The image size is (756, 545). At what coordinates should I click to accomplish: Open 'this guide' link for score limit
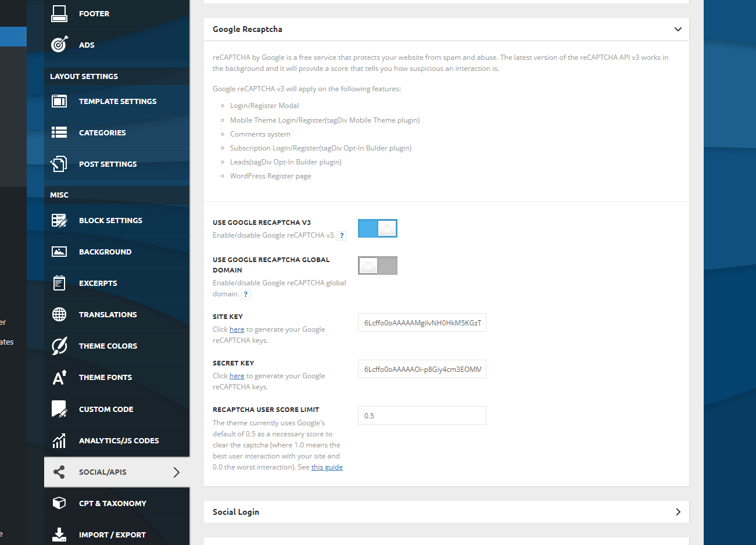pos(327,467)
